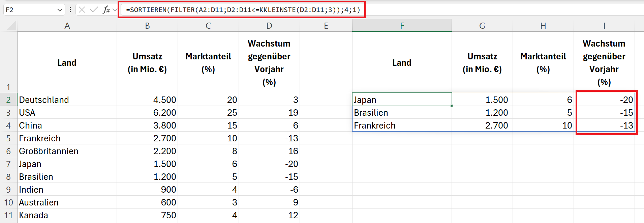Click result Umsatz 1.500 in column G
The image size is (644, 223).
482,100
